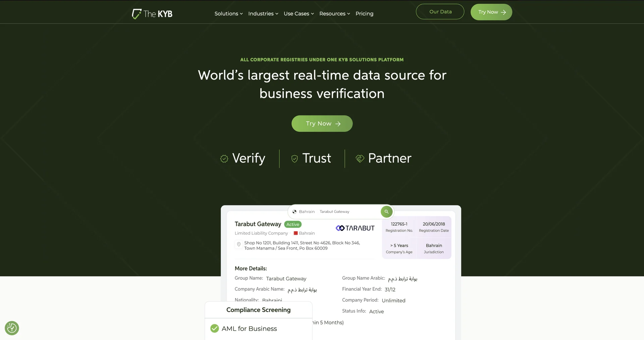Click the hero Try Now button
The image size is (644, 340).
(x=322, y=124)
